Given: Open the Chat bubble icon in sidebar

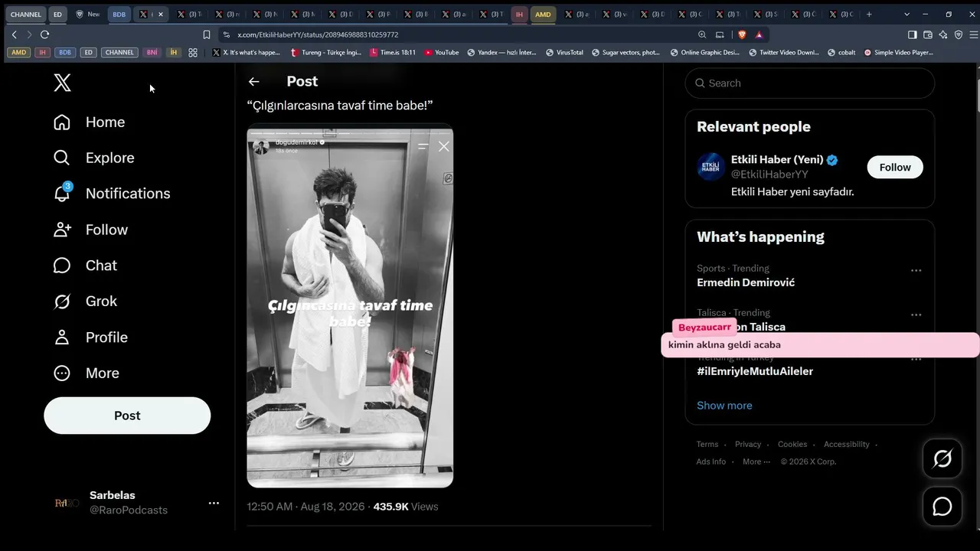Looking at the screenshot, I should pos(62,266).
